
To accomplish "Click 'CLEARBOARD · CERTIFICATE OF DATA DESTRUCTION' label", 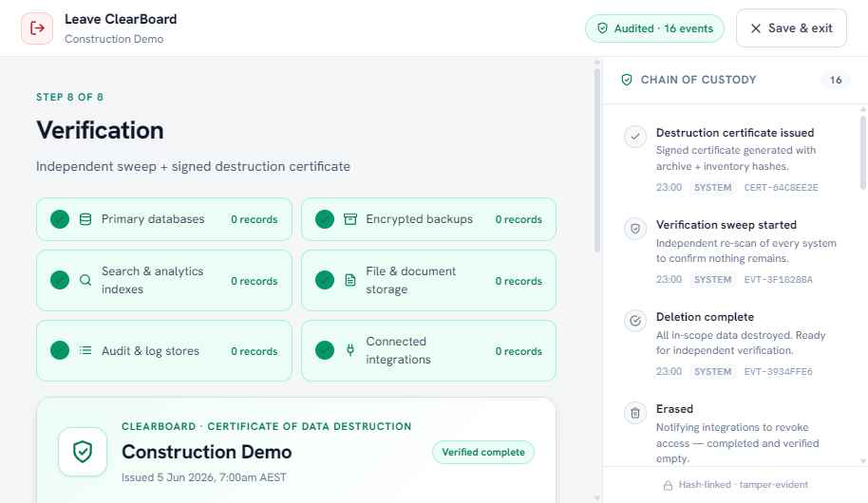I will tap(267, 427).
